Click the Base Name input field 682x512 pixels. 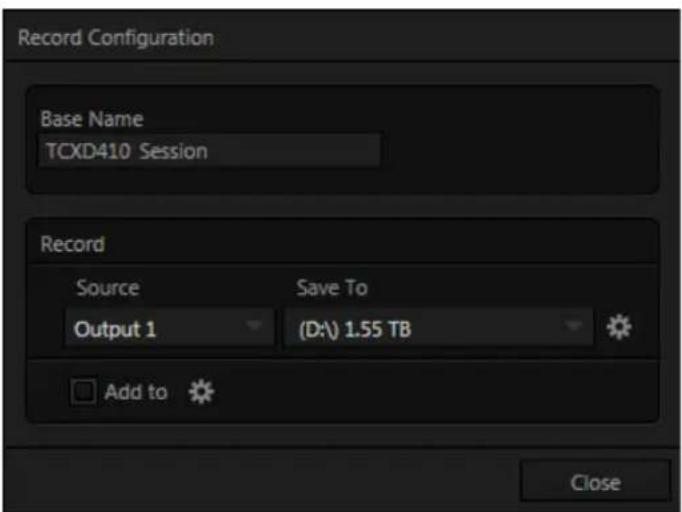pos(210,151)
